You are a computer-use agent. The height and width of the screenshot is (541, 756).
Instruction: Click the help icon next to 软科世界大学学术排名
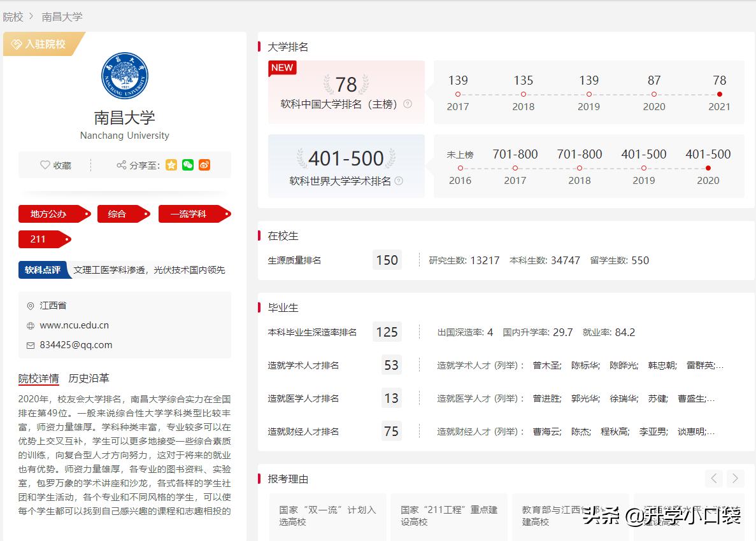click(398, 180)
